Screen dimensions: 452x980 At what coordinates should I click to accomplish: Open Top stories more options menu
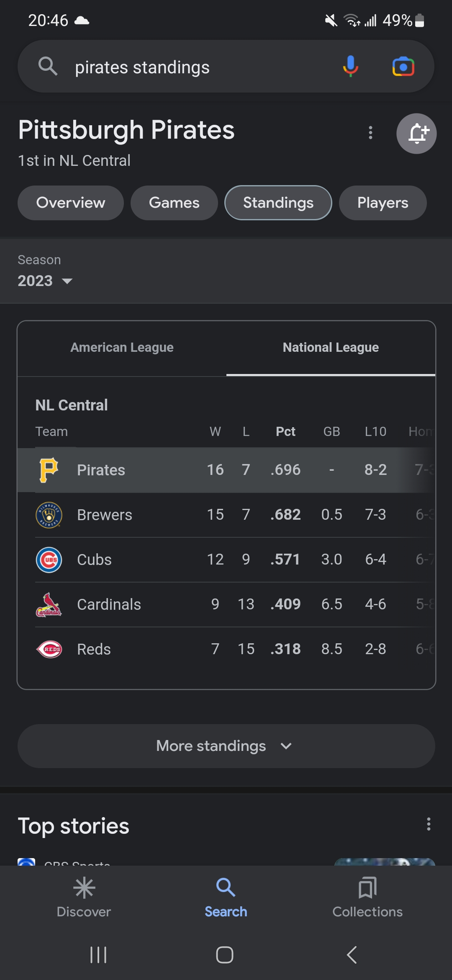428,824
